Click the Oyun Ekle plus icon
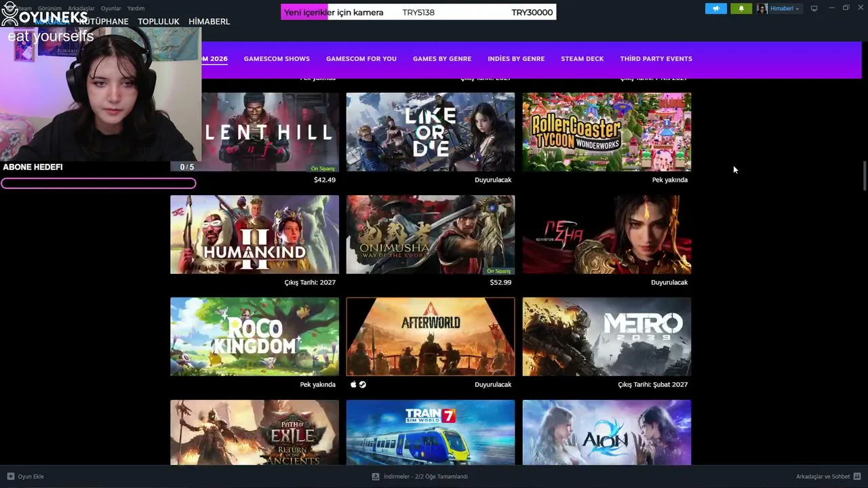The height and width of the screenshot is (488, 868). (x=10, y=476)
